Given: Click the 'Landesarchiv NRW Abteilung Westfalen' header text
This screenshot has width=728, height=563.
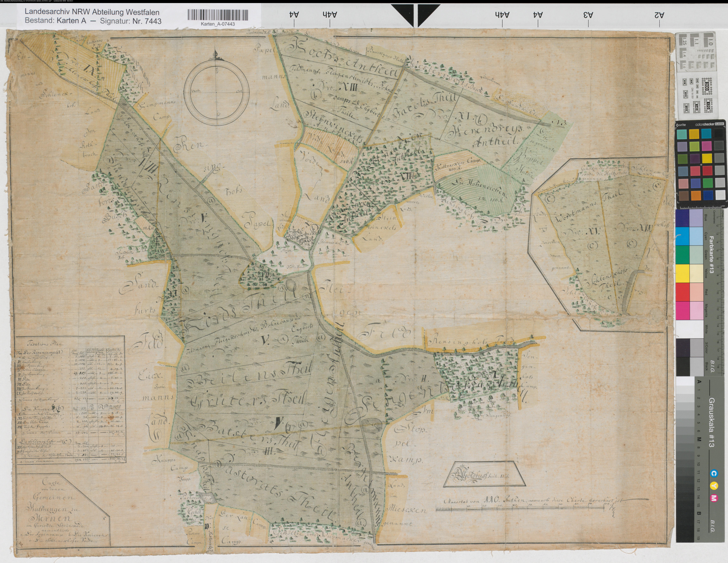Looking at the screenshot, I should [92, 12].
